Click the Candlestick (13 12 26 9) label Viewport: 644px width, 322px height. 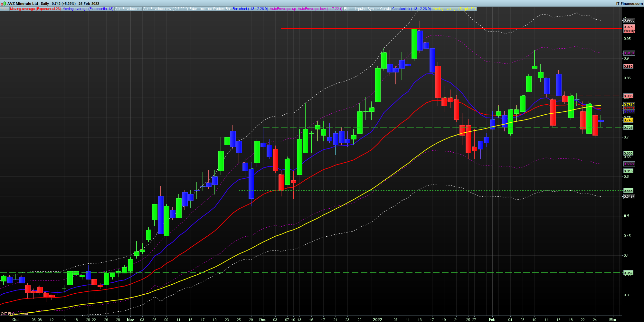click(x=412, y=9)
